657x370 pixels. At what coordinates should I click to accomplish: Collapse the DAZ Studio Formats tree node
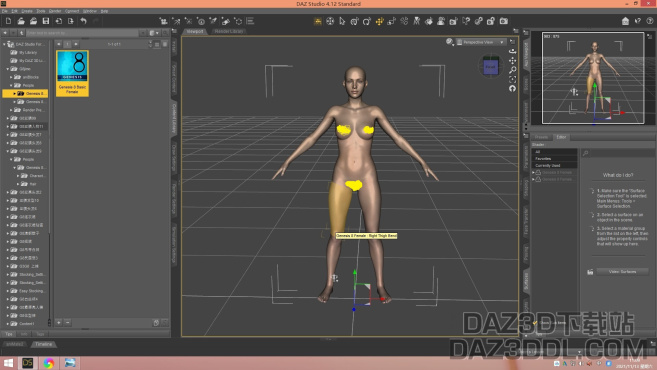(x=4, y=44)
